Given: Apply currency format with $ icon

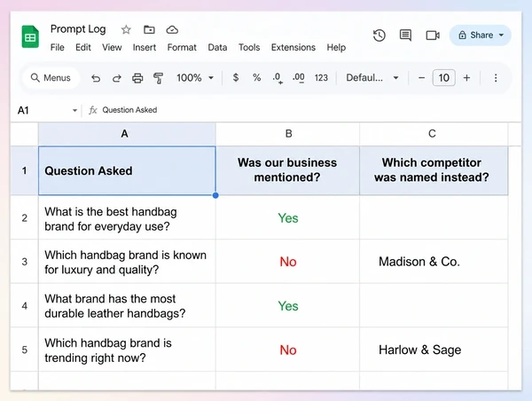Looking at the screenshot, I should (x=236, y=78).
